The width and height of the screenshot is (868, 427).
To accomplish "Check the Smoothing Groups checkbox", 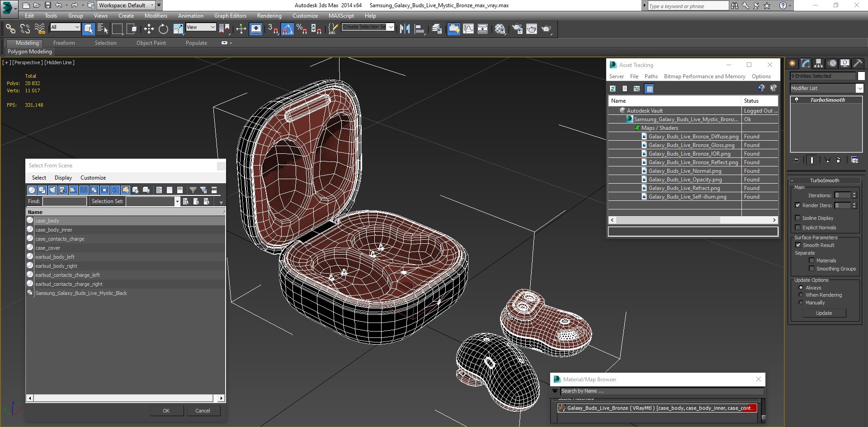I will (x=811, y=269).
